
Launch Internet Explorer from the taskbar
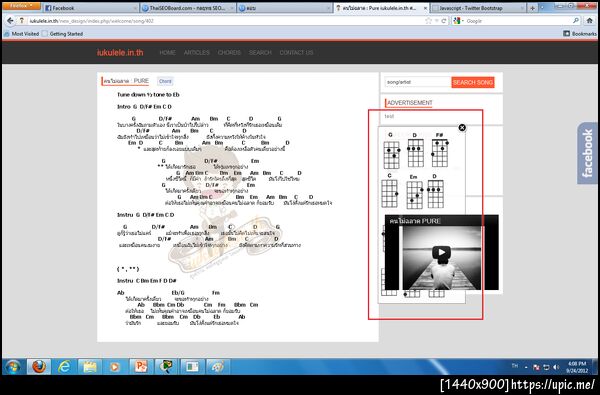(x=64, y=367)
